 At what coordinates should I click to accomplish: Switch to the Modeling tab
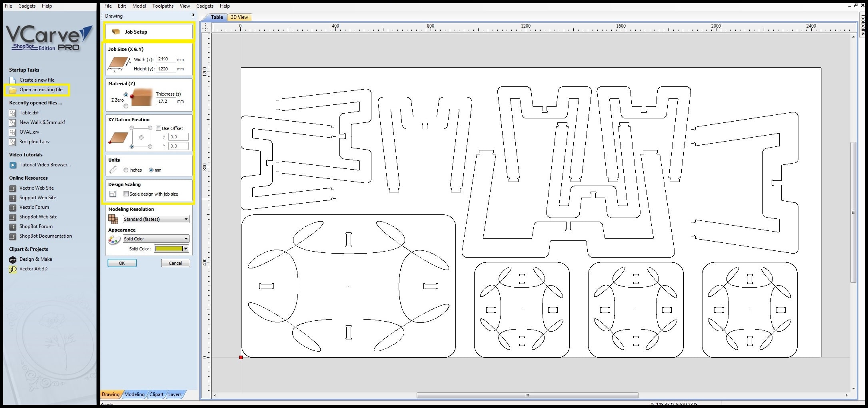click(x=134, y=394)
